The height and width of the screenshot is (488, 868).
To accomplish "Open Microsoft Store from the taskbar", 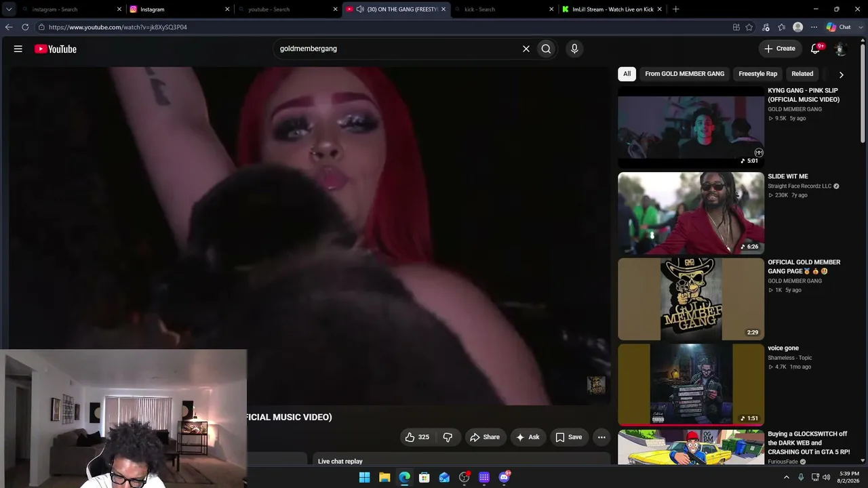I will pyautogui.click(x=424, y=477).
